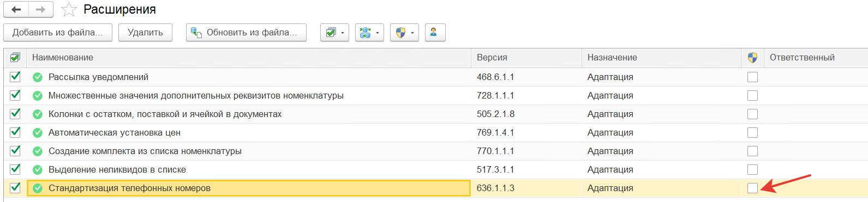Click version cell 505.2.1.8
The height and width of the screenshot is (202, 868).
[495, 114]
